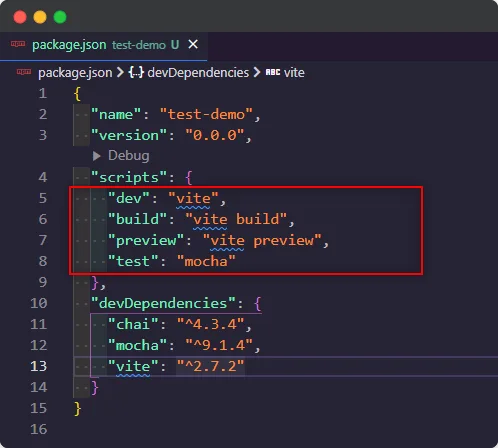Click the "^9.1.4" version value
The height and width of the screenshot is (448, 498).
tap(219, 345)
